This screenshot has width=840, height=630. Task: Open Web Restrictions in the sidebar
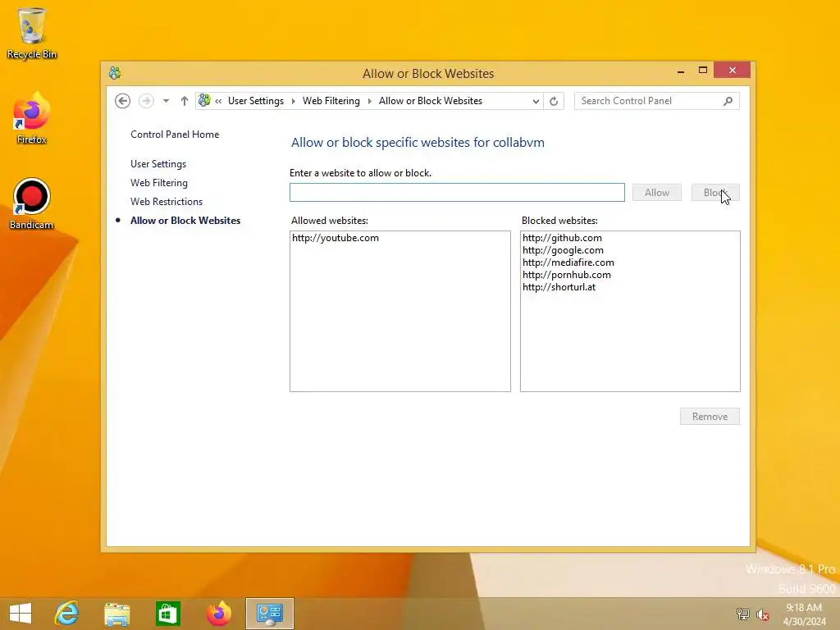pyautogui.click(x=166, y=202)
